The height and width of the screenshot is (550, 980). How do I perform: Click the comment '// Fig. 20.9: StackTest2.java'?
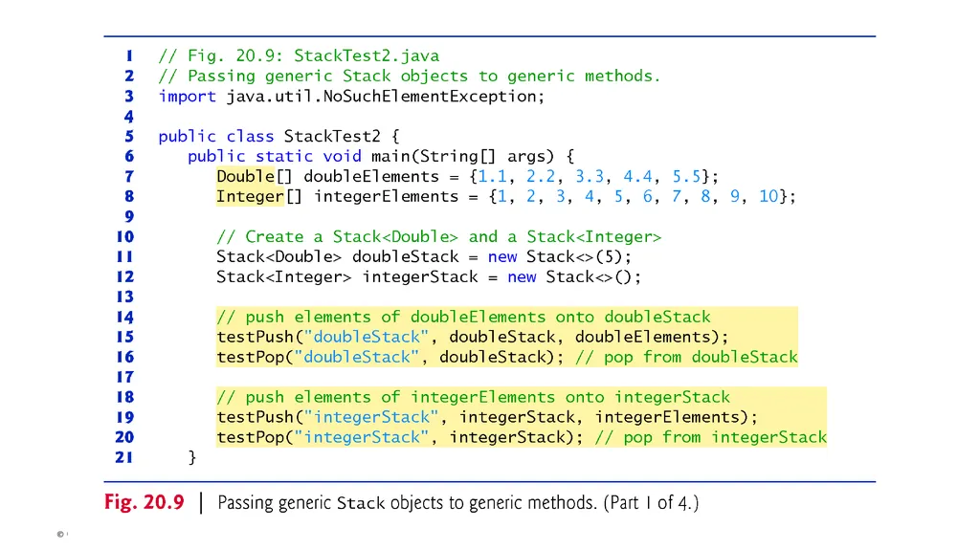click(299, 55)
